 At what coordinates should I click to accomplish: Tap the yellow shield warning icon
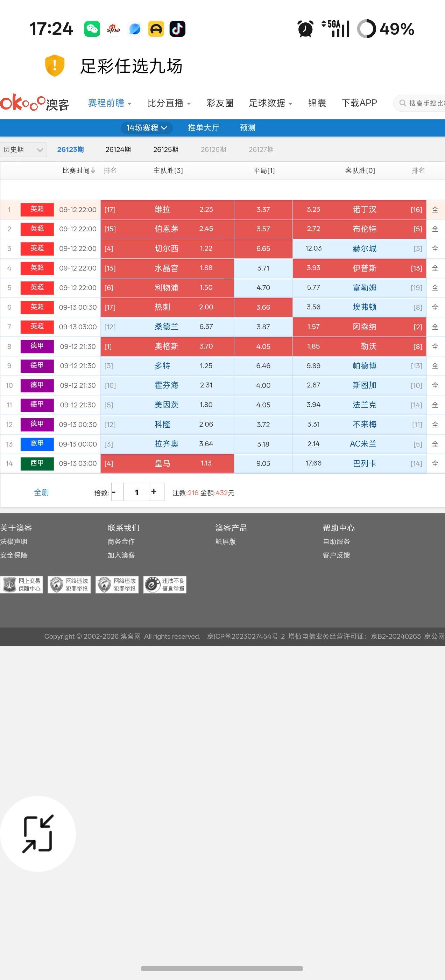55,66
